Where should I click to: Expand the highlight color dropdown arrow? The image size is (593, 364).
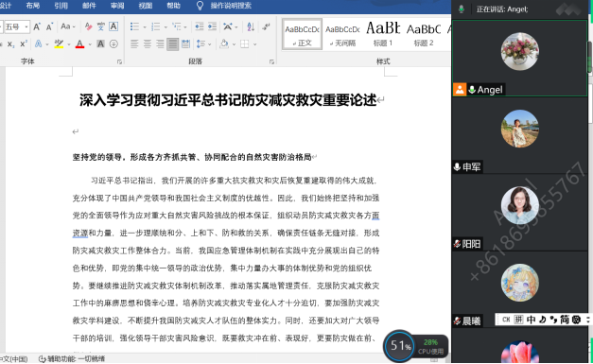[x=69, y=44]
